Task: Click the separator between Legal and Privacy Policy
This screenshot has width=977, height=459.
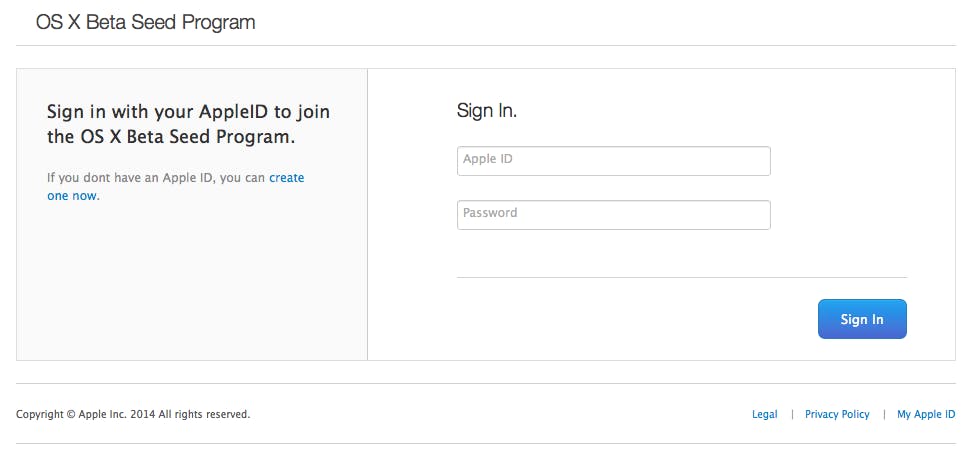Action: (x=791, y=414)
